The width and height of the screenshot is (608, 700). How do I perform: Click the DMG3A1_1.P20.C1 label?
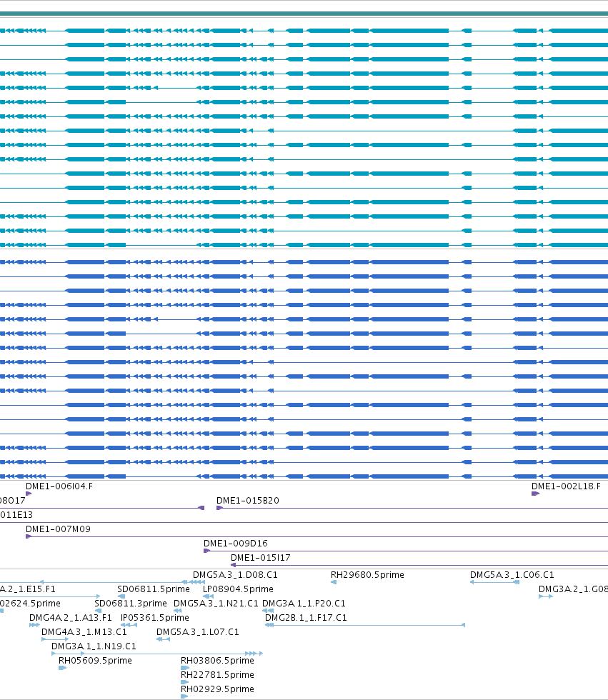304,603
